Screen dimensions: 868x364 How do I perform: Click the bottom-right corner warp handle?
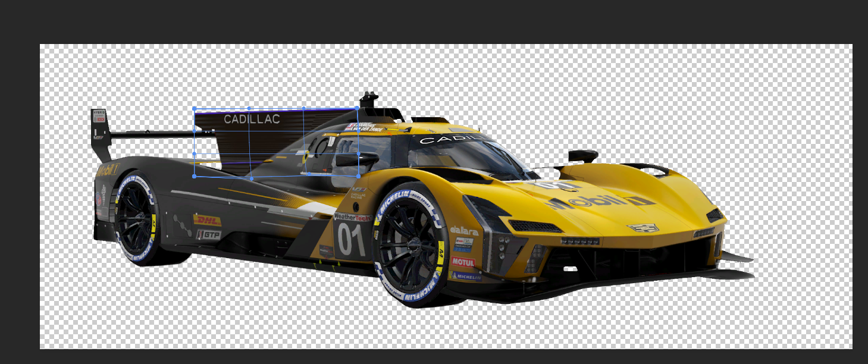coord(358,176)
